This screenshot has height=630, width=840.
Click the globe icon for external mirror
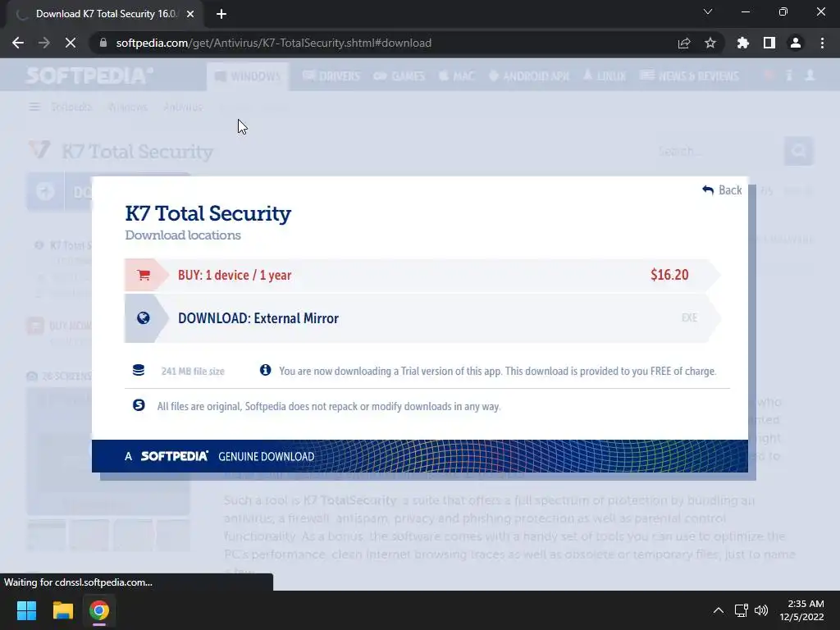pos(143,318)
